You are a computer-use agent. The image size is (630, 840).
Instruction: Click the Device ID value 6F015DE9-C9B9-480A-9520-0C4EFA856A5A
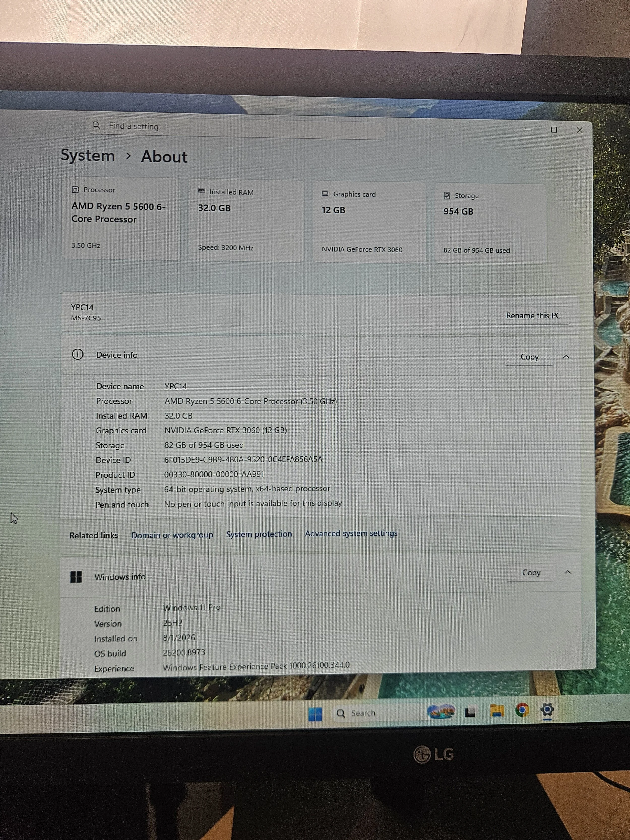point(243,459)
